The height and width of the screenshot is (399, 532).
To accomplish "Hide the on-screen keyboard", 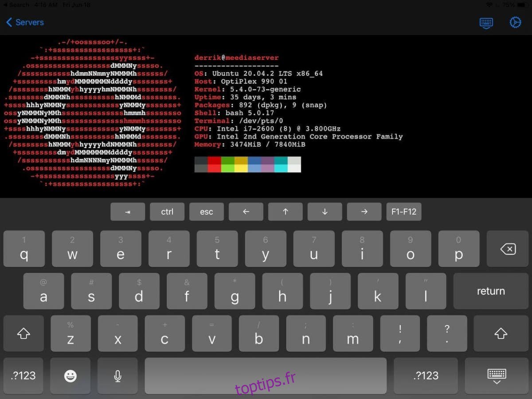I will pos(497,376).
